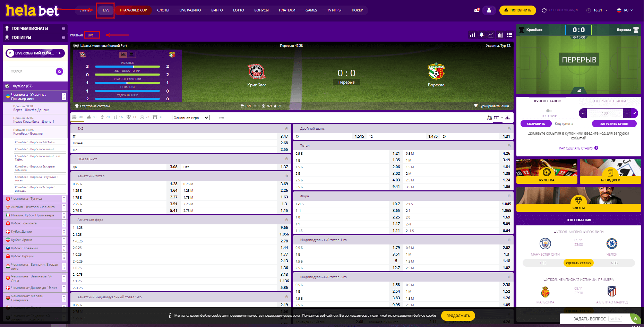Confirm stake with the checkmark button

635,113
